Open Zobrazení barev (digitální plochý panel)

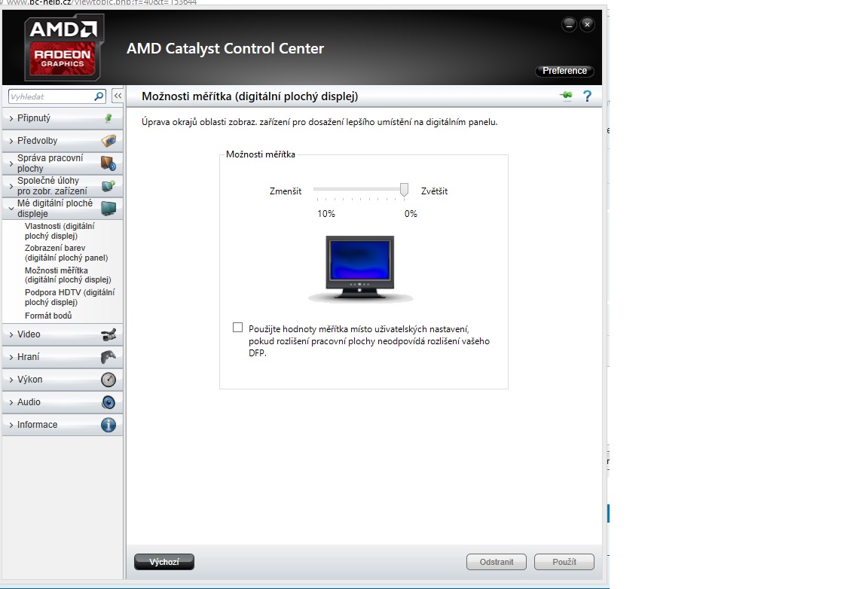[66, 253]
